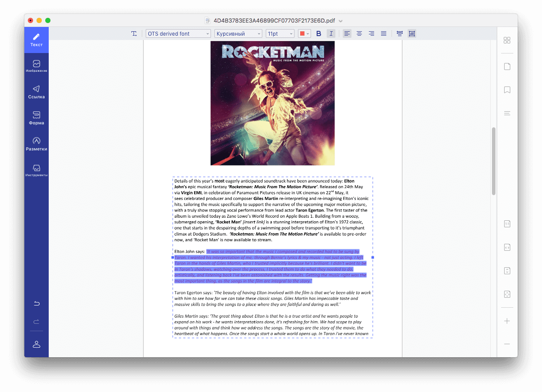Align text left
This screenshot has height=392, width=542.
(x=347, y=33)
